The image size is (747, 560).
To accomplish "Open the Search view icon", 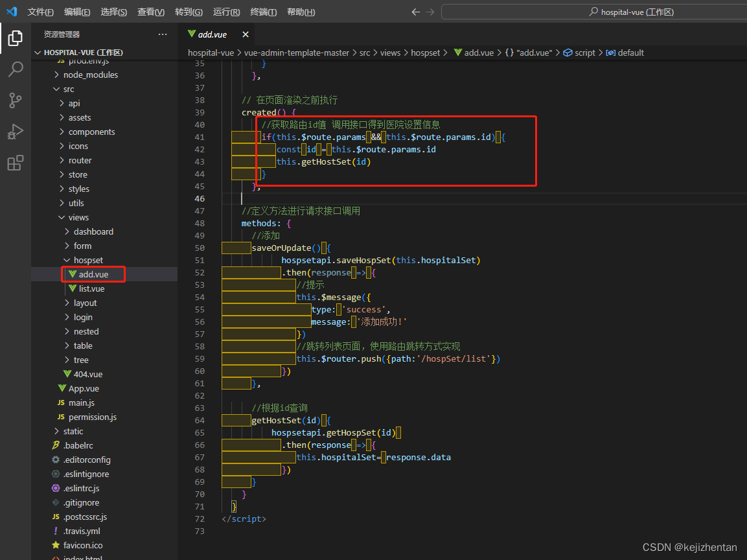I will coord(16,69).
